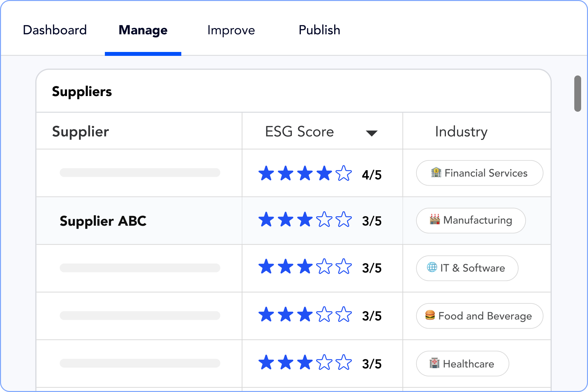Click the empty fifth star in Financial Services row
Viewport: 588px width, 392px height.
[344, 173]
